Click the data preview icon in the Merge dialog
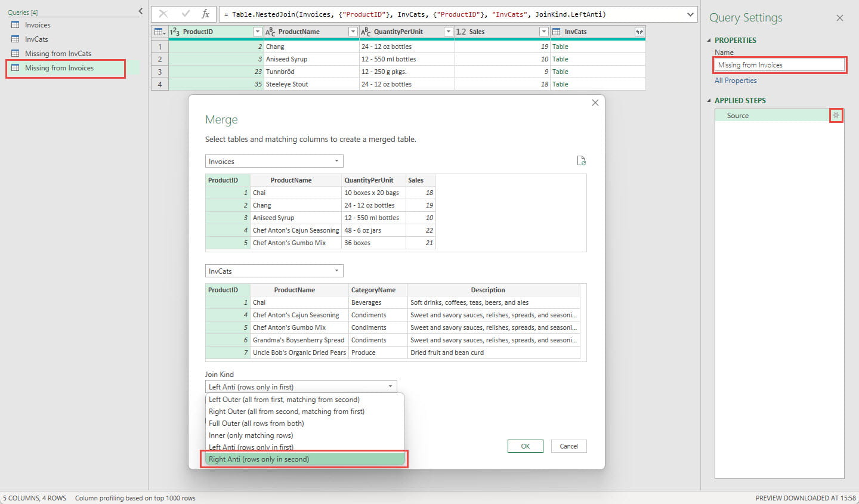 point(582,160)
